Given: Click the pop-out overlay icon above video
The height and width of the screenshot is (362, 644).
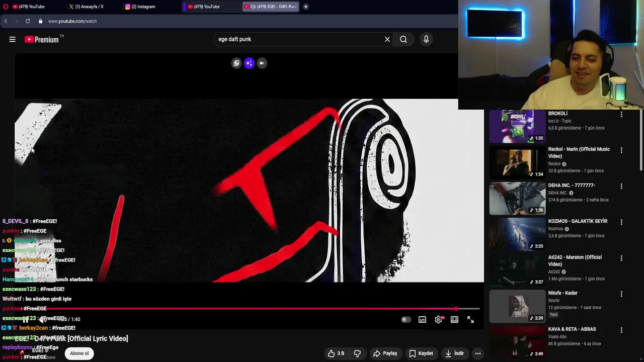Looking at the screenshot, I should pyautogui.click(x=236, y=63).
